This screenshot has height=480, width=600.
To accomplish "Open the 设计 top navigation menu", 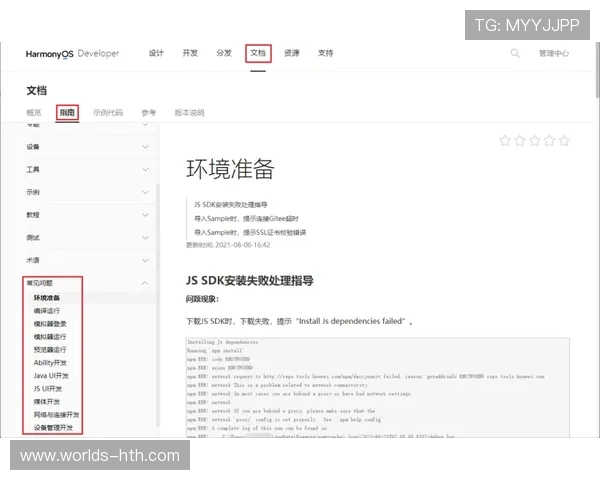I will [156, 53].
